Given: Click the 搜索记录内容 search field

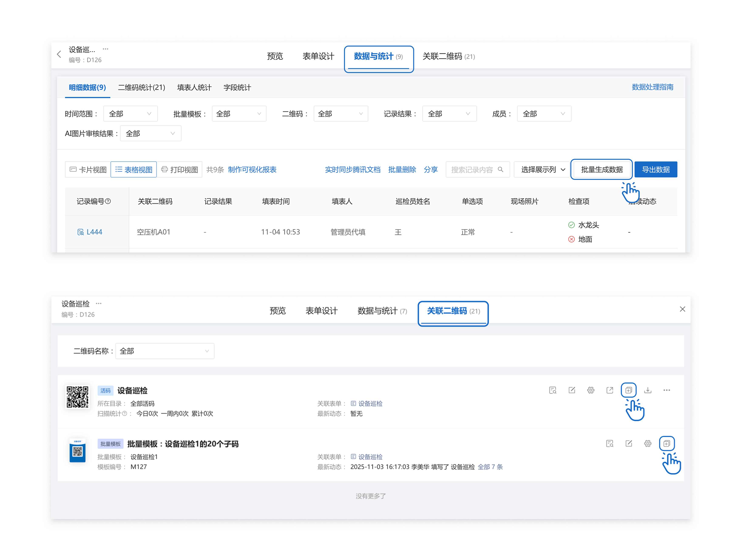Looking at the screenshot, I should tap(472, 169).
